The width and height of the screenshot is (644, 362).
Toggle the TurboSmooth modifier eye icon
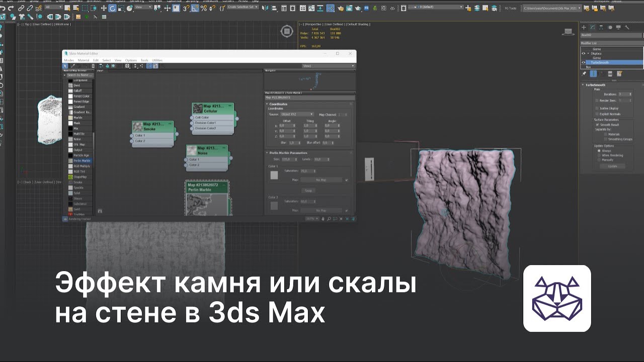point(583,62)
